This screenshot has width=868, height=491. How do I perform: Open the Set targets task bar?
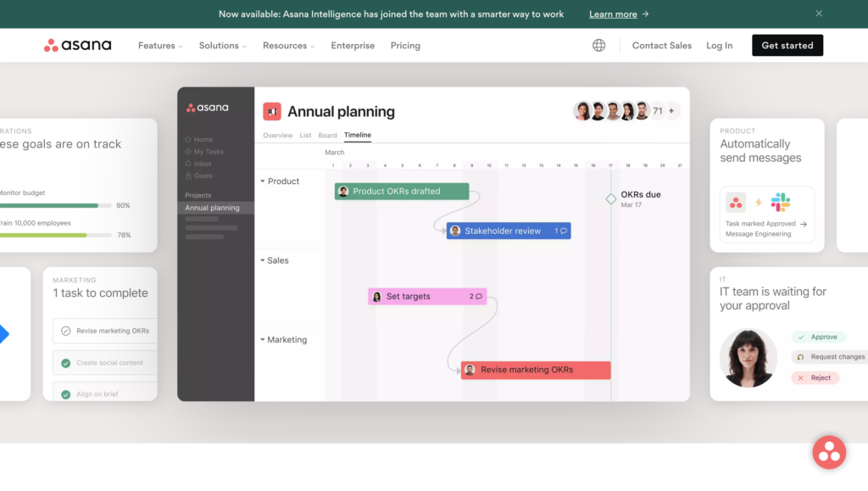tap(427, 297)
